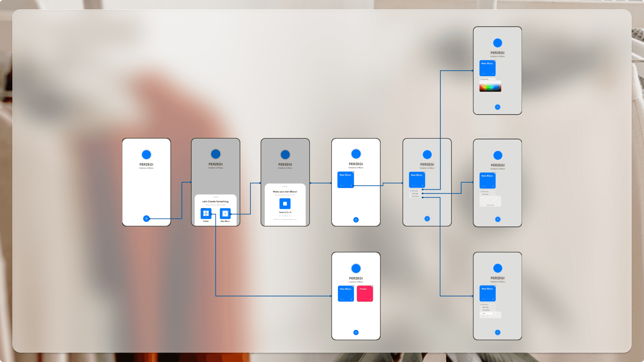The image size is (644, 362).
Task: Tap plus button on first empty phone screen
Action: 146,219
